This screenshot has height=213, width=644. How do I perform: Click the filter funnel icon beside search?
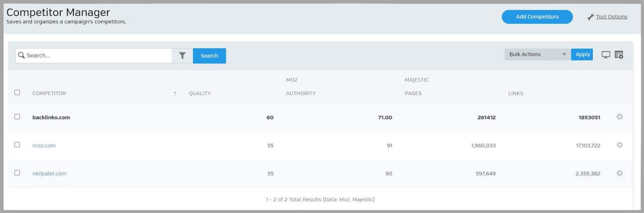point(182,56)
